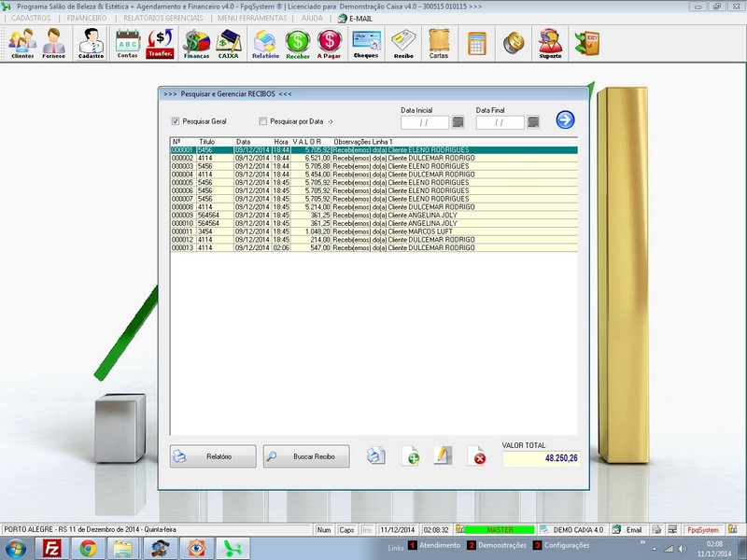Click the Email status bar button
This screenshot has width=747, height=560.
point(627,529)
